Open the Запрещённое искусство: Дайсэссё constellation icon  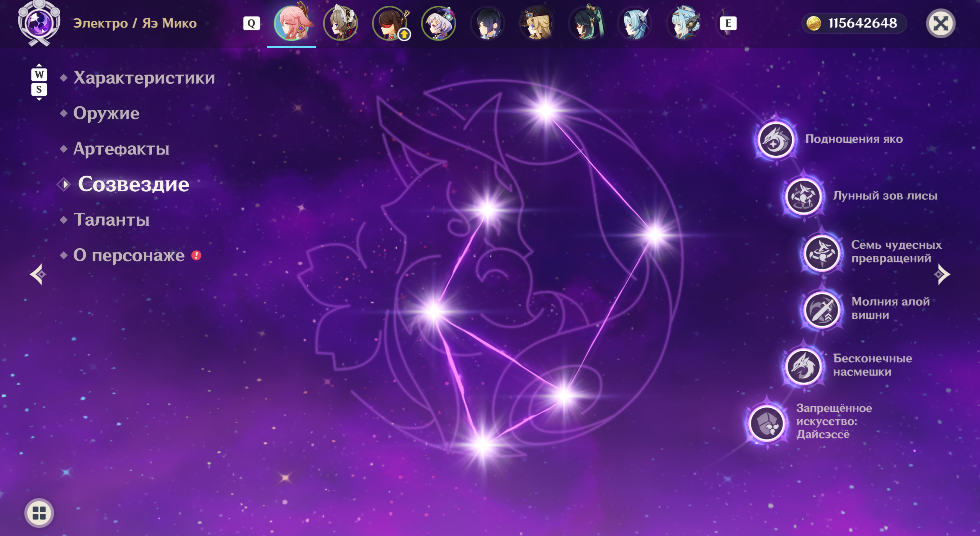pyautogui.click(x=767, y=423)
